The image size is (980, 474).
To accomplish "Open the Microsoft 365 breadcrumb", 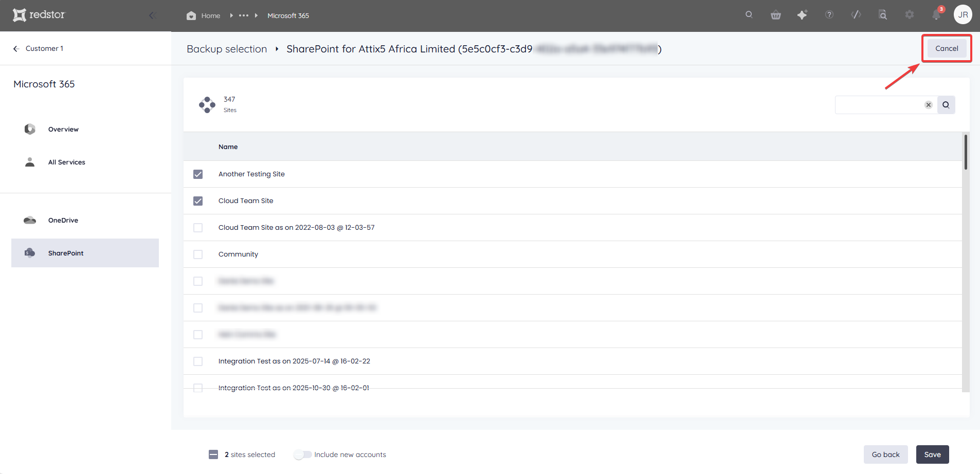I will [288, 15].
